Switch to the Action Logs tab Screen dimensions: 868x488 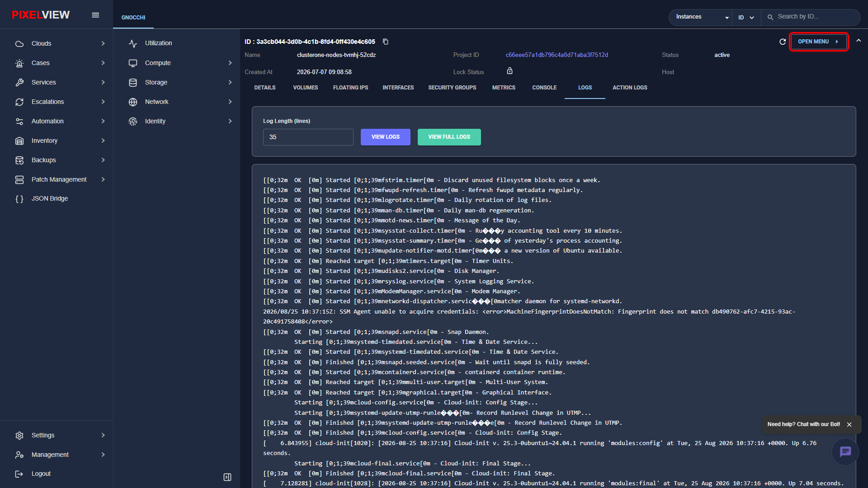point(630,88)
